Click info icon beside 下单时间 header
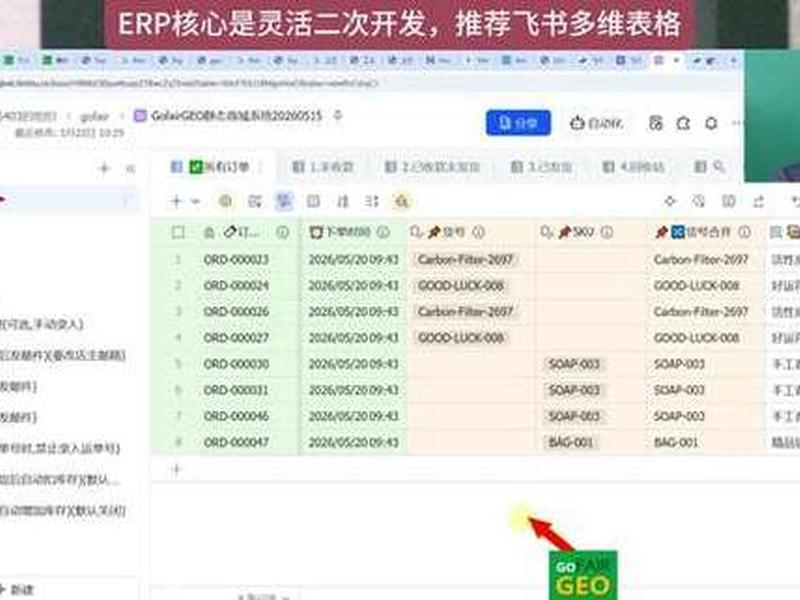This screenshot has height=600, width=800. click(383, 233)
